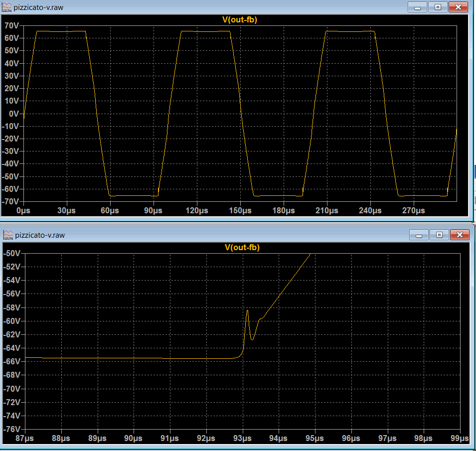The image size is (476, 451).
Task: Click the waveform icon in the lower pizzicato-v.raw title bar
Action: point(8,235)
